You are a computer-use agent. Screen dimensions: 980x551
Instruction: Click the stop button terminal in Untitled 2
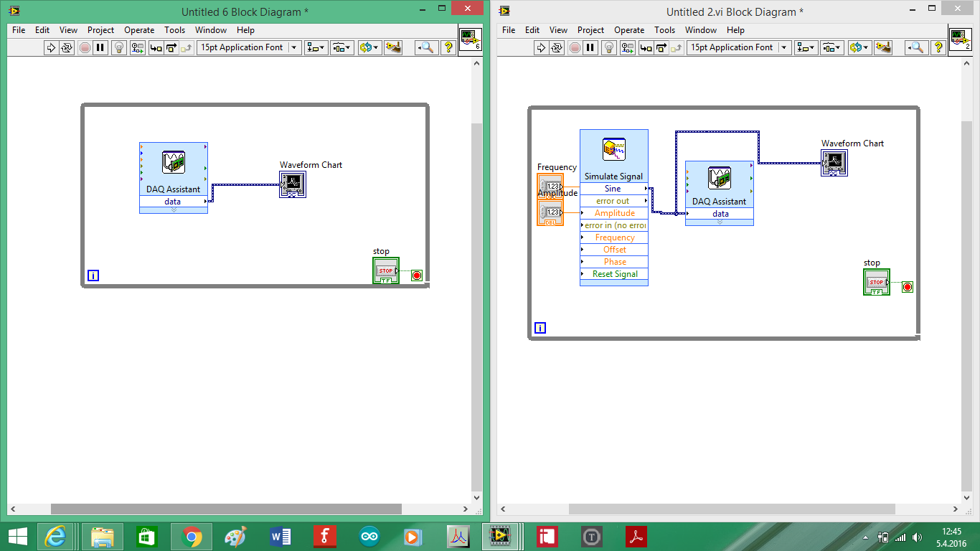tap(877, 282)
